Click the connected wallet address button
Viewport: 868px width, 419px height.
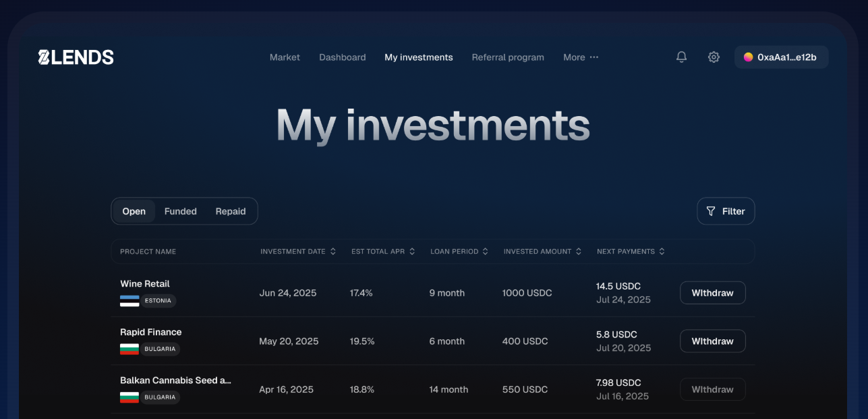(781, 57)
